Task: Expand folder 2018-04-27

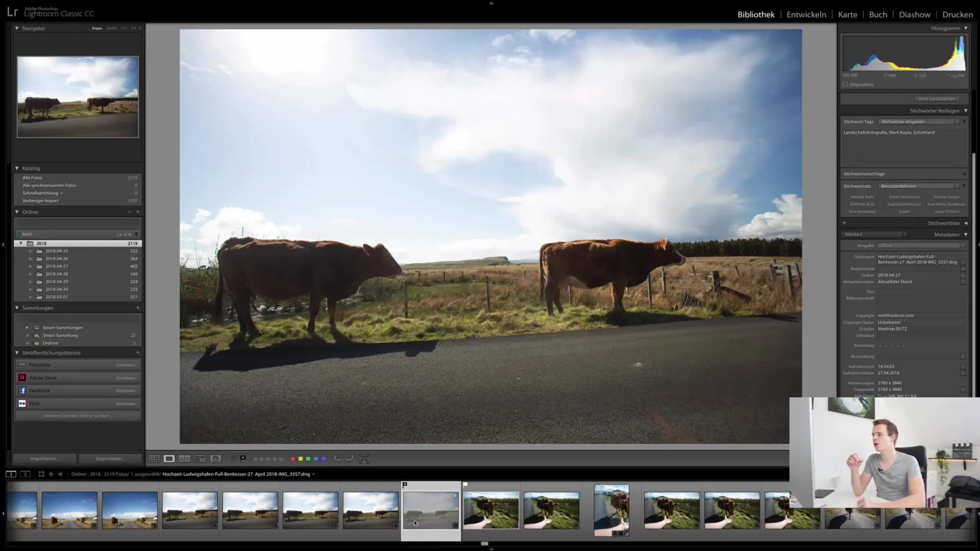Action: [31, 266]
